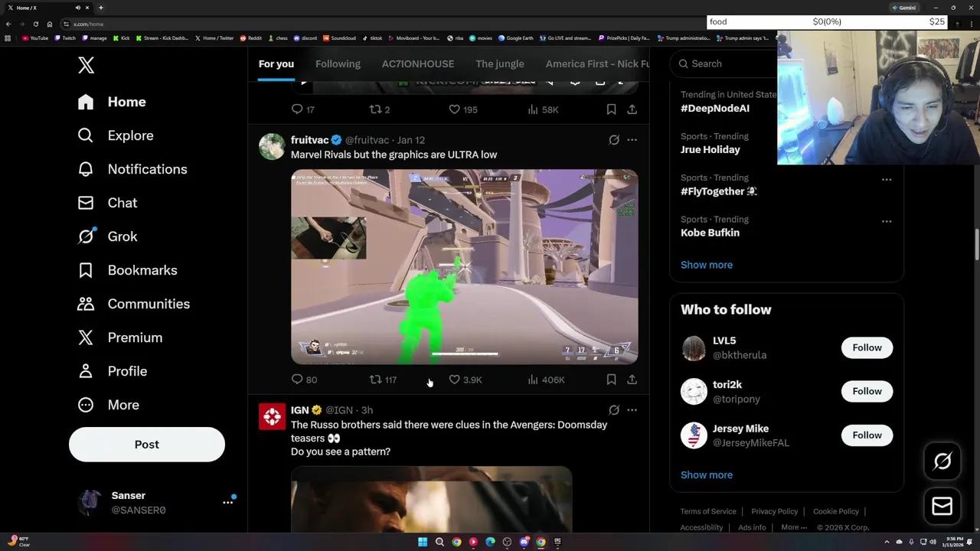This screenshot has width=980, height=551.
Task: Open Chat from the sidebar
Action: click(x=107, y=203)
